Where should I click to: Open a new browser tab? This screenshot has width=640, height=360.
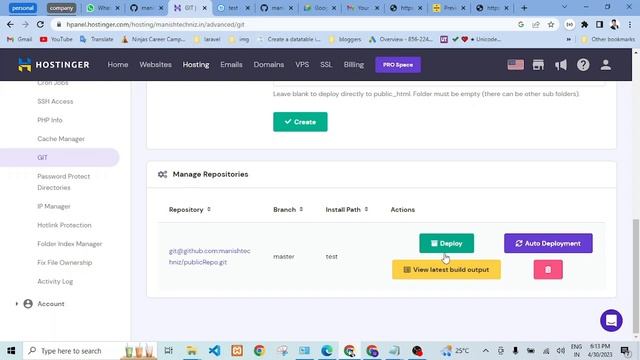point(524,8)
